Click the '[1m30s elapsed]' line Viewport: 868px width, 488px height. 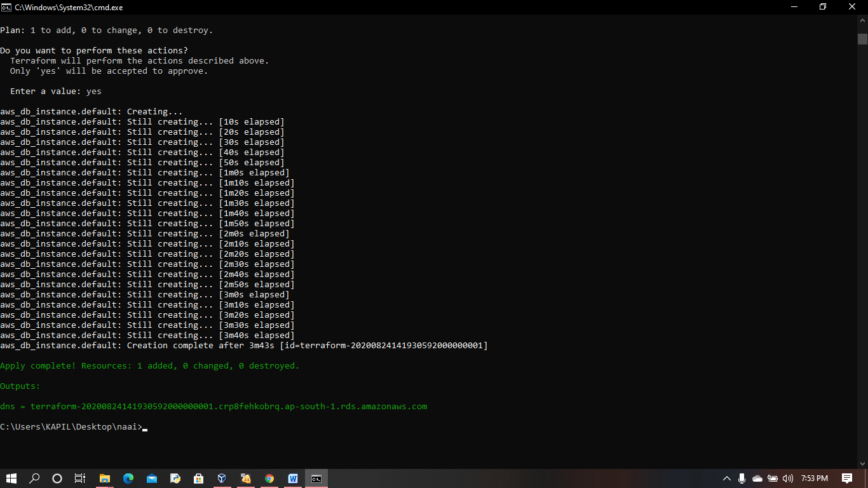pos(147,203)
